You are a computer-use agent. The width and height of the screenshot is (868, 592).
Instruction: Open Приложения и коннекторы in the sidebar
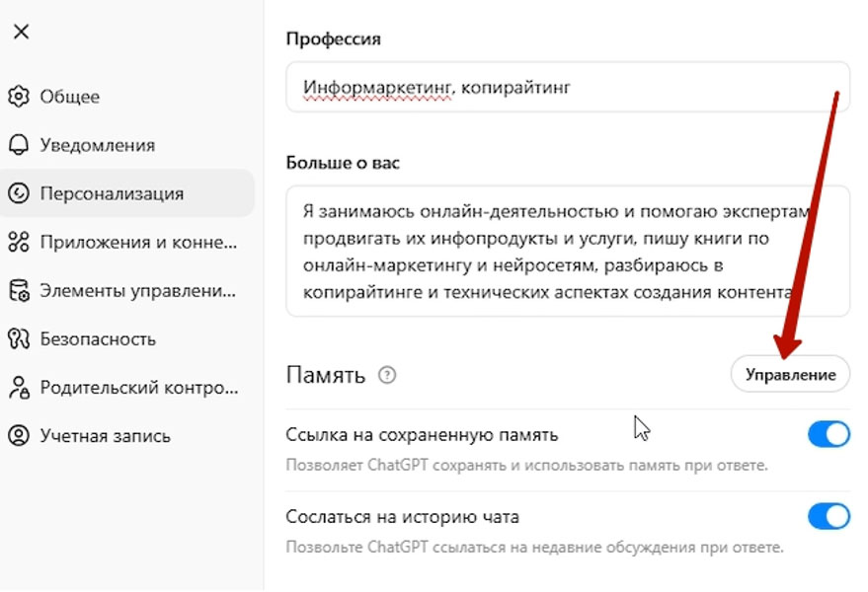[x=138, y=242]
